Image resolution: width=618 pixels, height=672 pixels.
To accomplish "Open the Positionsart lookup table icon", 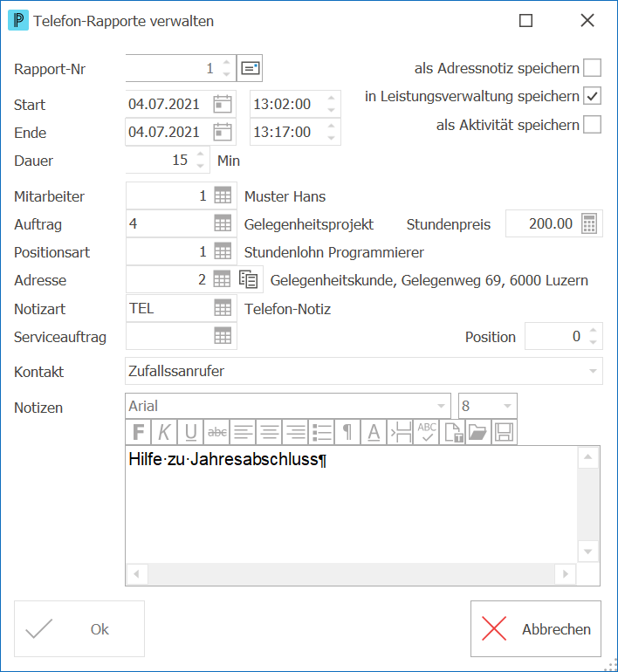I will 223,251.
